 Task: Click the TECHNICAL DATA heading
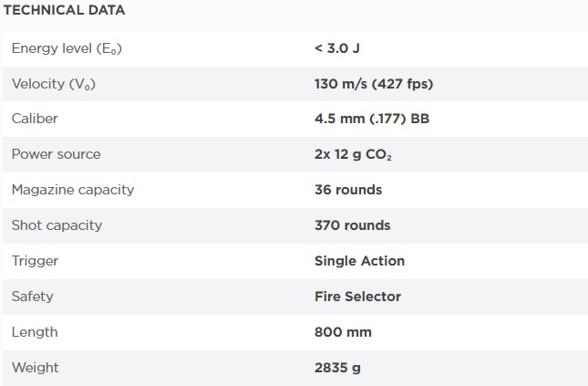pos(64,10)
